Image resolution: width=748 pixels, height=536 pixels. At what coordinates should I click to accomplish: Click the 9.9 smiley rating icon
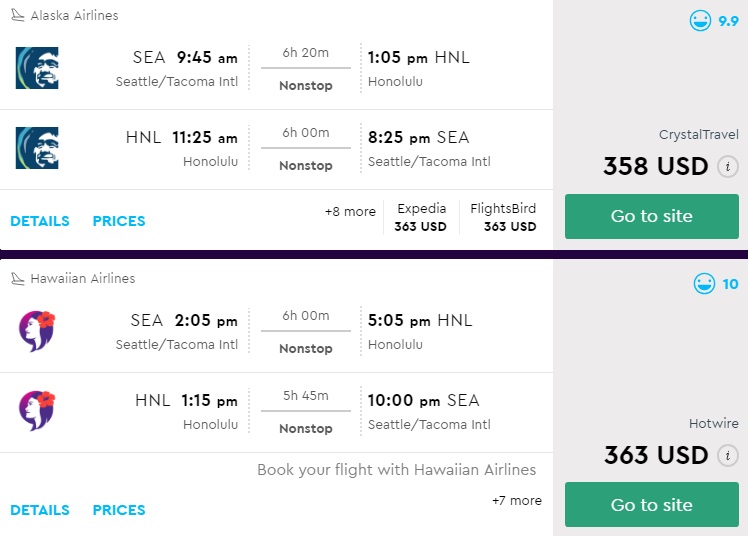pos(699,20)
